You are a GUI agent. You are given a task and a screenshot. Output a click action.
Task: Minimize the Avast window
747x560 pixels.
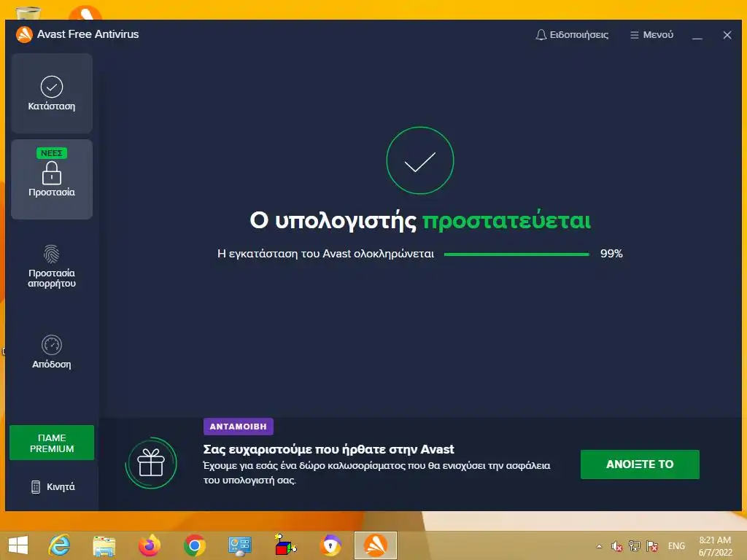(697, 35)
